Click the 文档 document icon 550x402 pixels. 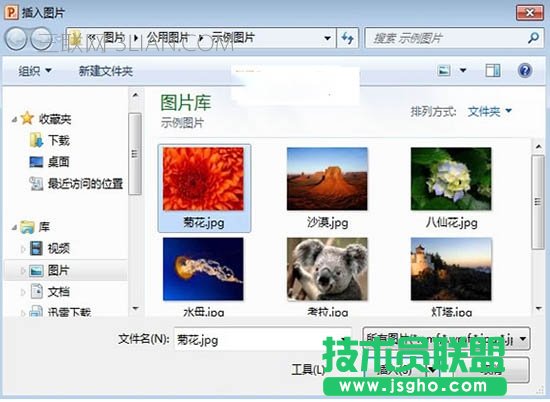(x=36, y=292)
